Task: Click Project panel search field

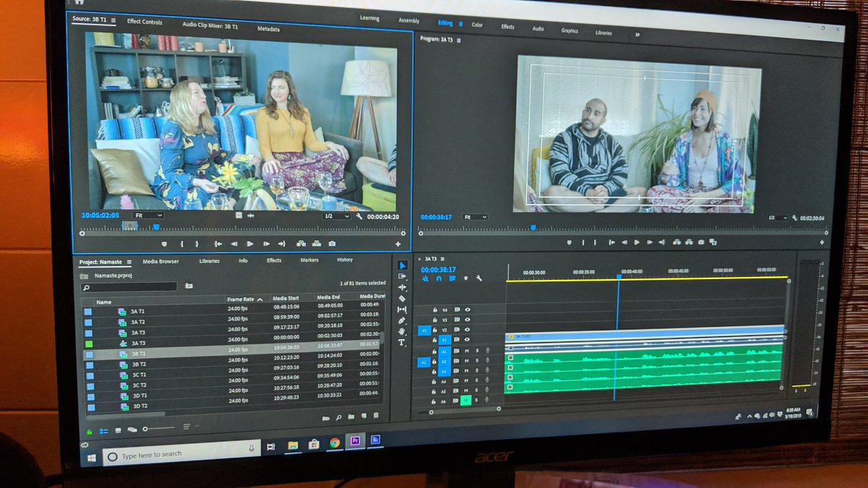Action: 129,287
